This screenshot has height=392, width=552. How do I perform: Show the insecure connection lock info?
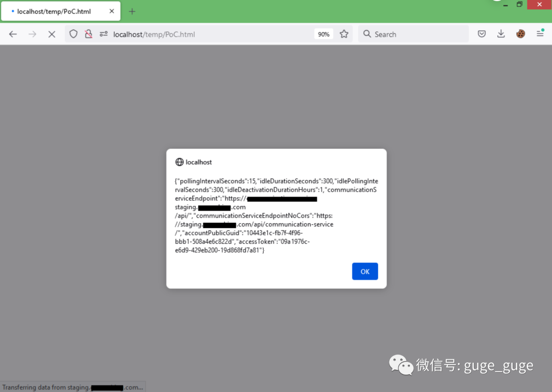point(88,34)
